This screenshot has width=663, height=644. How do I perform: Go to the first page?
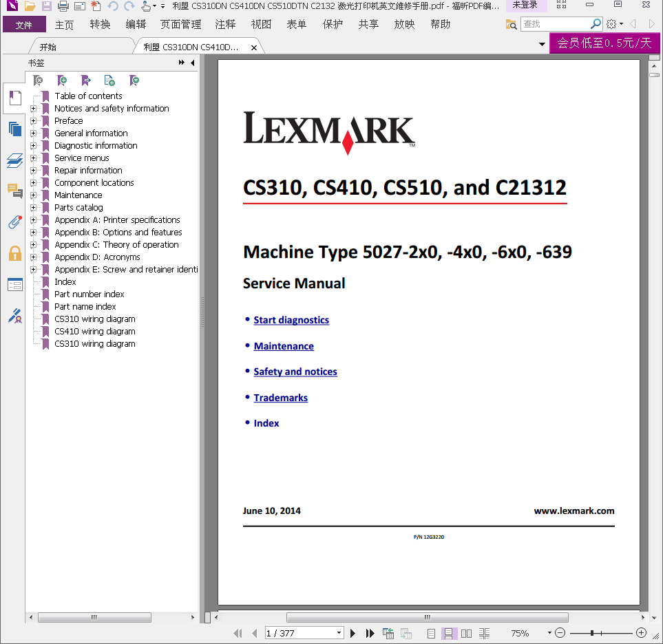click(238, 633)
